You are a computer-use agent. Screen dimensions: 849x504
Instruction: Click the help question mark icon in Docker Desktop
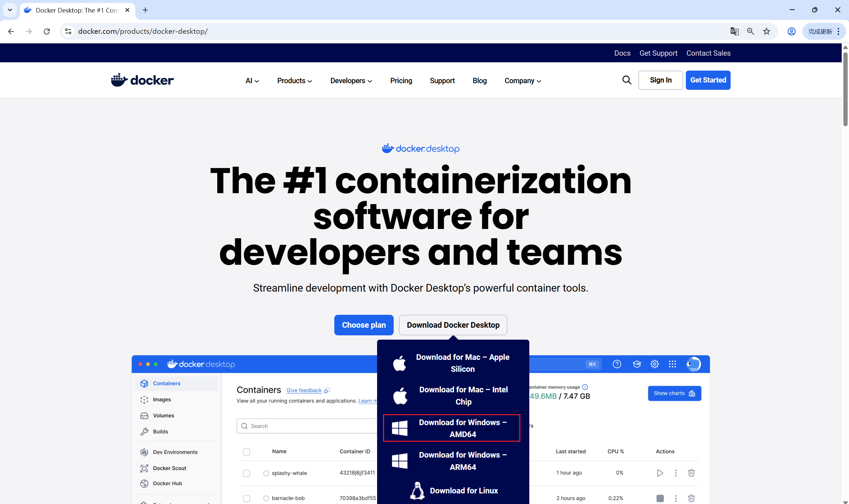point(617,364)
